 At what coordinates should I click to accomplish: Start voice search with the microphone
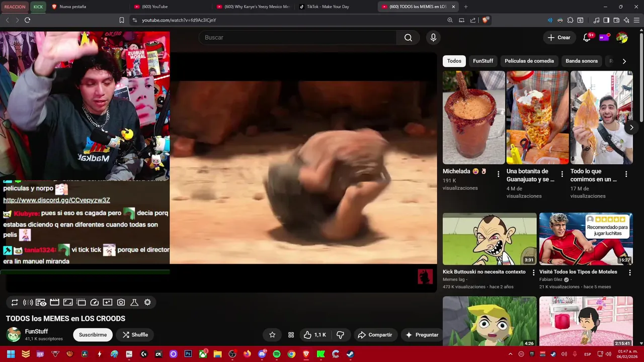pos(433,38)
